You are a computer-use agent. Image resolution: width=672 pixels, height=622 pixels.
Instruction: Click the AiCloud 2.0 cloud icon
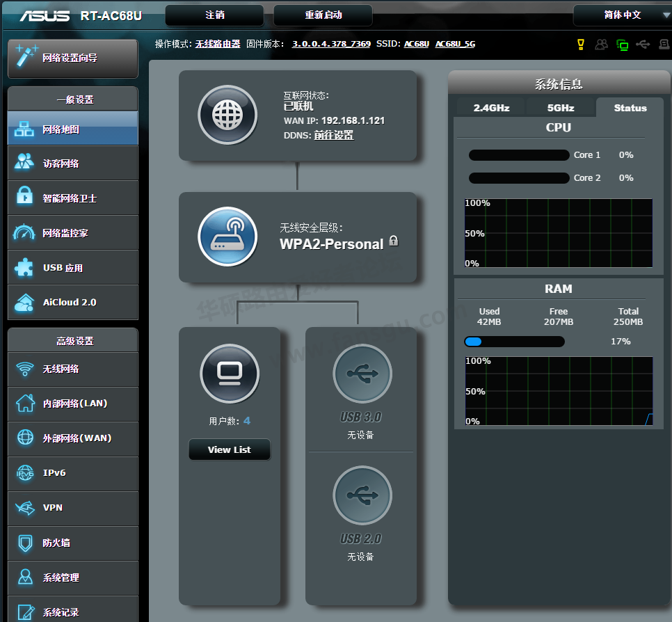[24, 302]
